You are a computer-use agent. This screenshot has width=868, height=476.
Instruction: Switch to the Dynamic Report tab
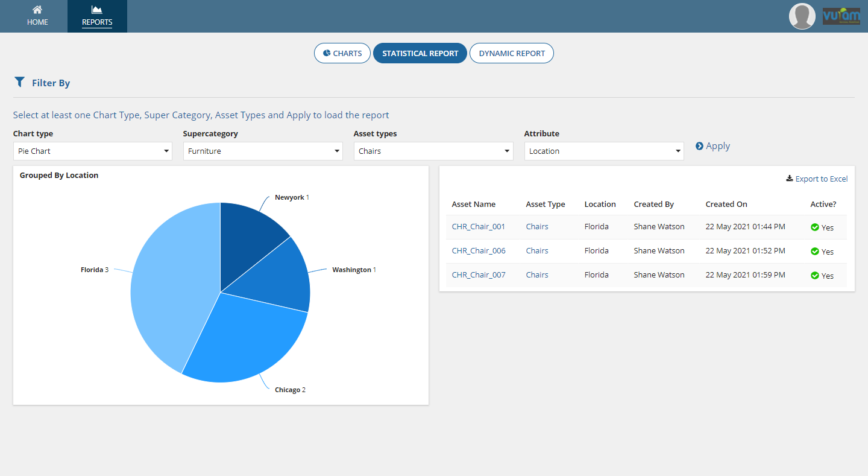511,53
